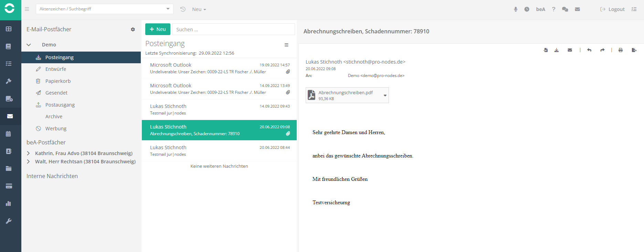Open Microsoft Outlook mail from 19.09.2022 14:57
This screenshot has height=252, width=644.
[x=219, y=68]
